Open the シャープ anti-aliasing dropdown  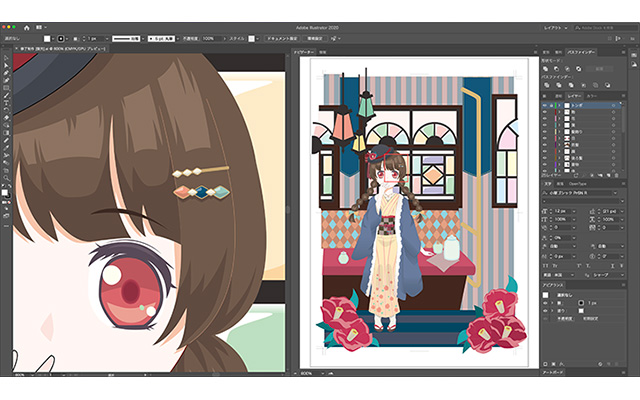coord(607,275)
